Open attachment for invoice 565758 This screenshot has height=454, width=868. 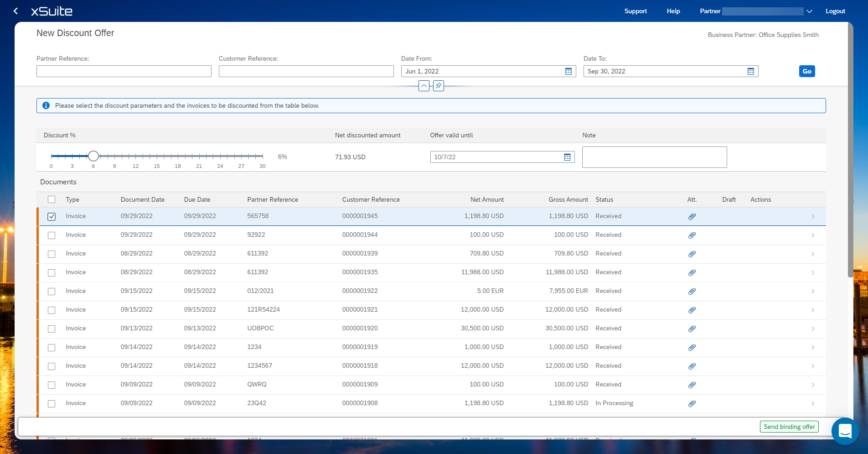(692, 217)
